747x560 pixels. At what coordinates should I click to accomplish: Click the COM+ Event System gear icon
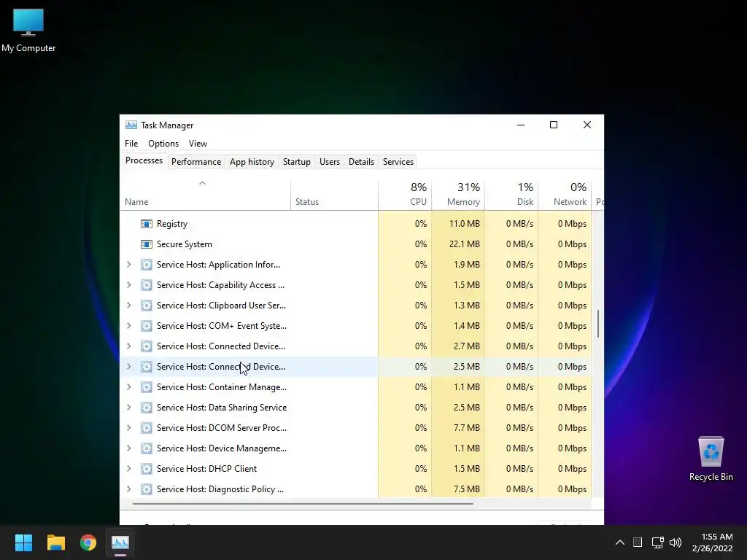(x=146, y=326)
